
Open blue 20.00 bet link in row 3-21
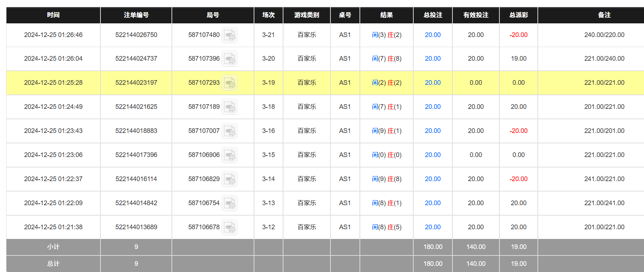tap(433, 35)
